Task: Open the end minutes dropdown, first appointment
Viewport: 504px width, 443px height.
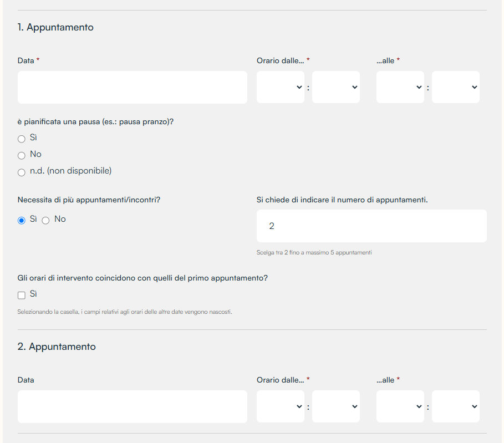Action: tap(455, 87)
